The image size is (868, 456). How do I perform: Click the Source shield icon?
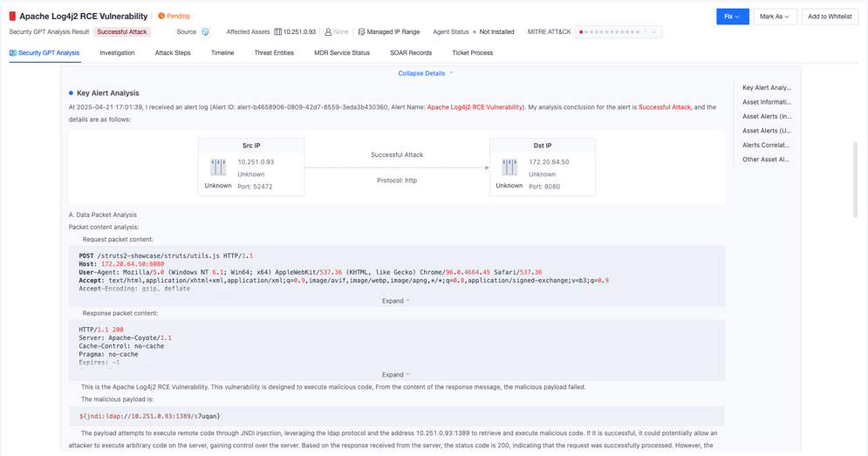coord(205,32)
